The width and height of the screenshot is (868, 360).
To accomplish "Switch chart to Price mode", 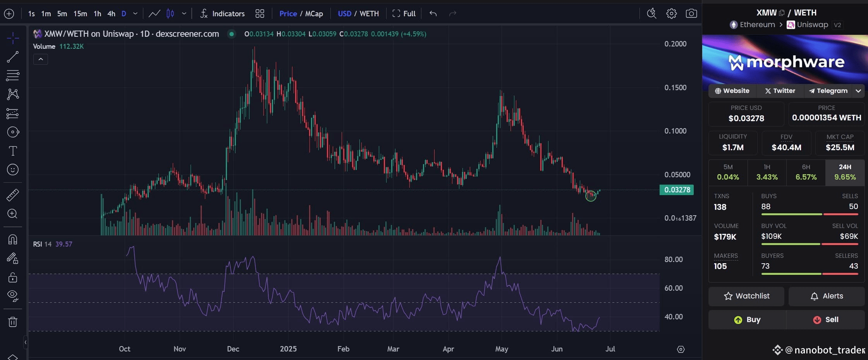I will tap(288, 14).
